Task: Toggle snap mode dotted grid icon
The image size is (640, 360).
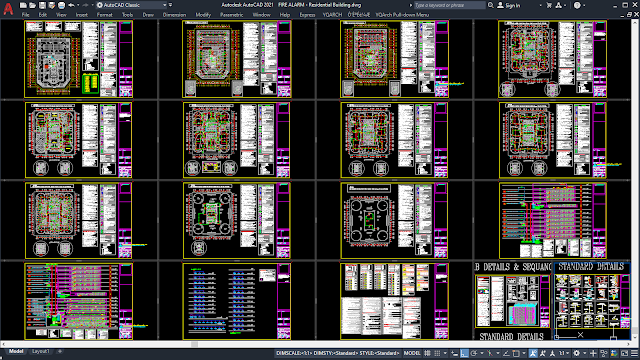Action: pos(437,353)
